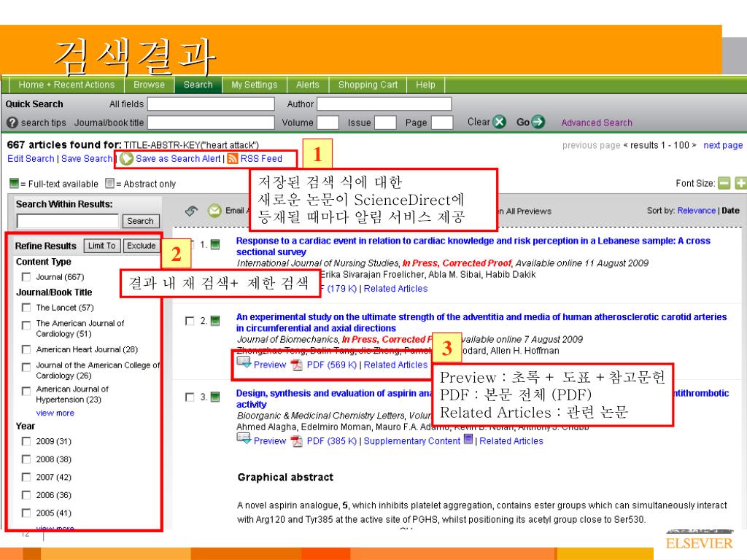Image resolution: width=747 pixels, height=560 pixels.
Task: Click Supplementary Content icon for article 3
Action: [469, 439]
